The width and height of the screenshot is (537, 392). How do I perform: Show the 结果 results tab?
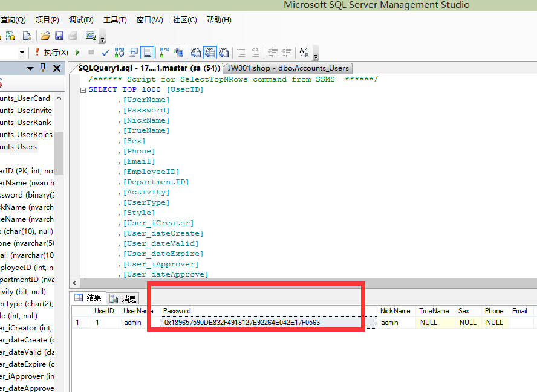[88, 298]
